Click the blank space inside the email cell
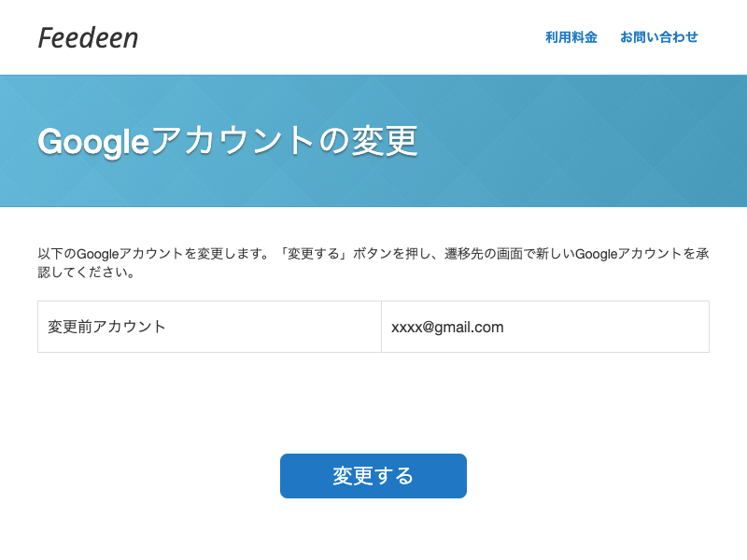The image size is (747, 560). 605,327
